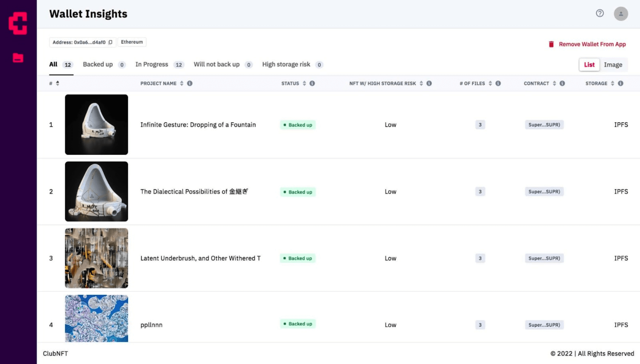Click Super...SUPR) contract for ppllnnn
Image resolution: width=640 pixels, height=364 pixels.
[x=544, y=325]
